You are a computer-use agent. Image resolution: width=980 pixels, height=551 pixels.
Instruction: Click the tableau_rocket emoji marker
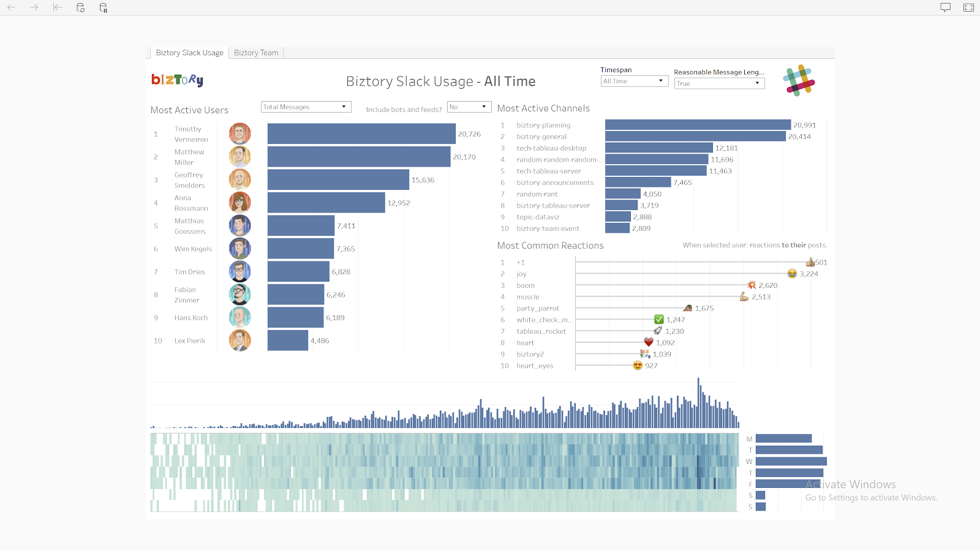click(x=658, y=331)
